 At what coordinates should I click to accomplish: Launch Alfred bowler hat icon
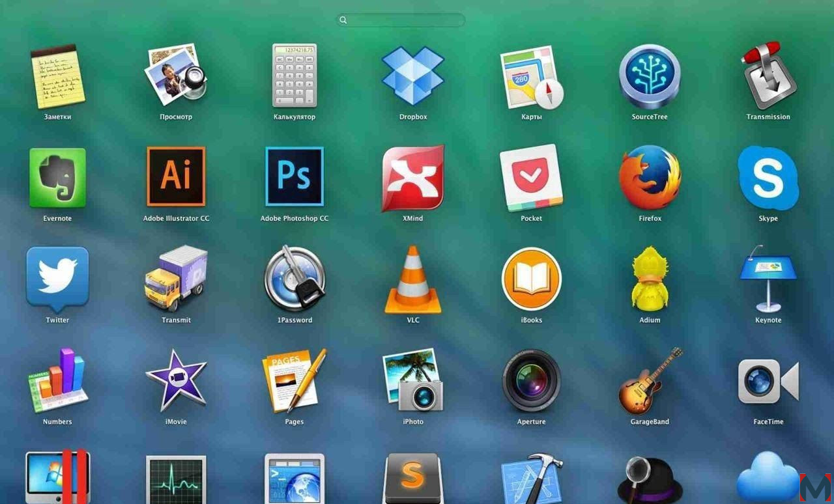point(650,480)
